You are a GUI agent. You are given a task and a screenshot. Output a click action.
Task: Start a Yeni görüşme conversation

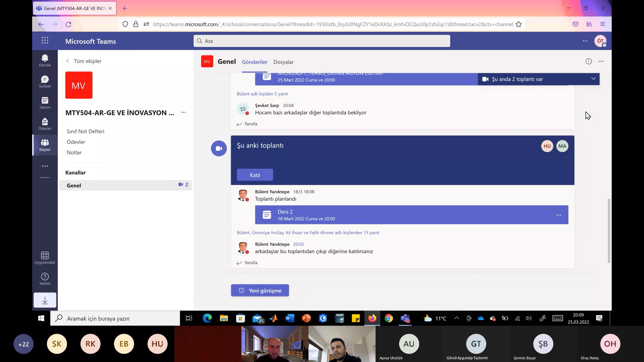260,290
